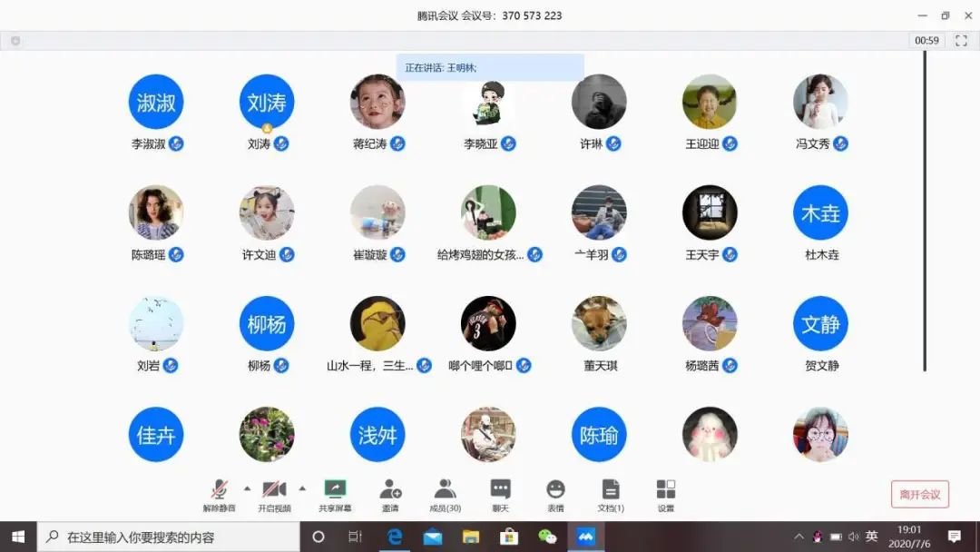Image resolution: width=980 pixels, height=552 pixels.
Task: Open the 设置 settings icon
Action: pos(666,495)
